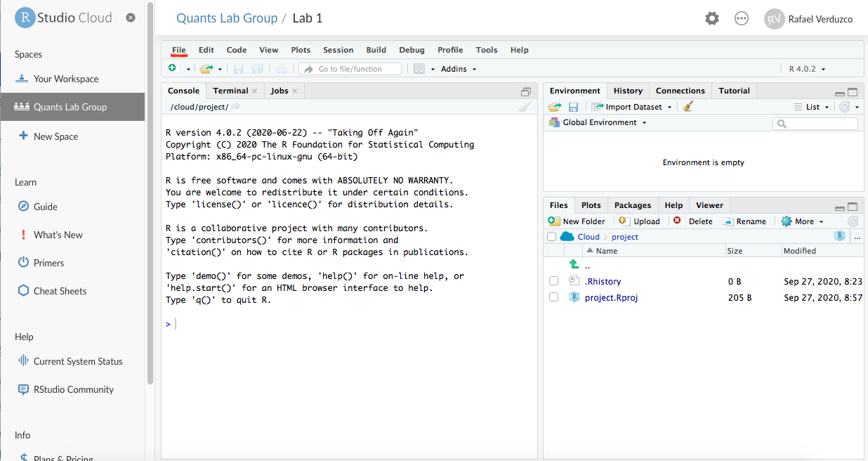Refresh the Files pane listing
868x461 pixels.
click(853, 221)
